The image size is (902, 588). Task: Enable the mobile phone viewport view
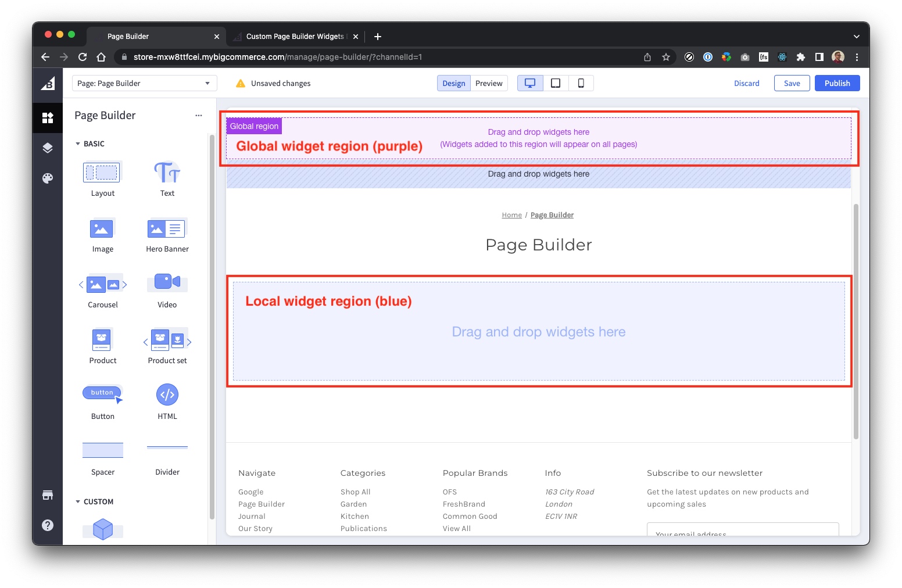581,83
